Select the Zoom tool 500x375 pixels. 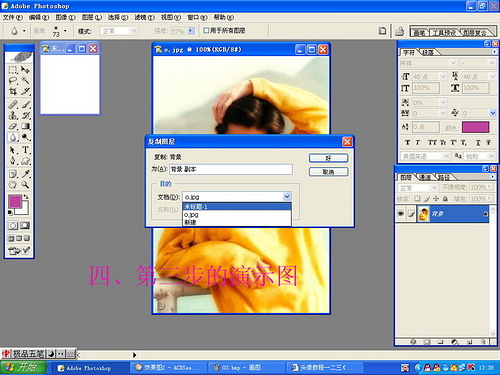click(x=25, y=184)
